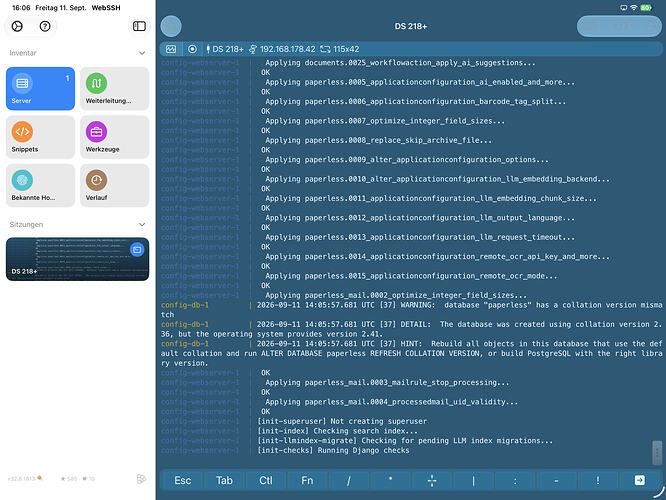666x500 pixels.
Task: Click the round avatar button in header
Action: (x=171, y=26)
